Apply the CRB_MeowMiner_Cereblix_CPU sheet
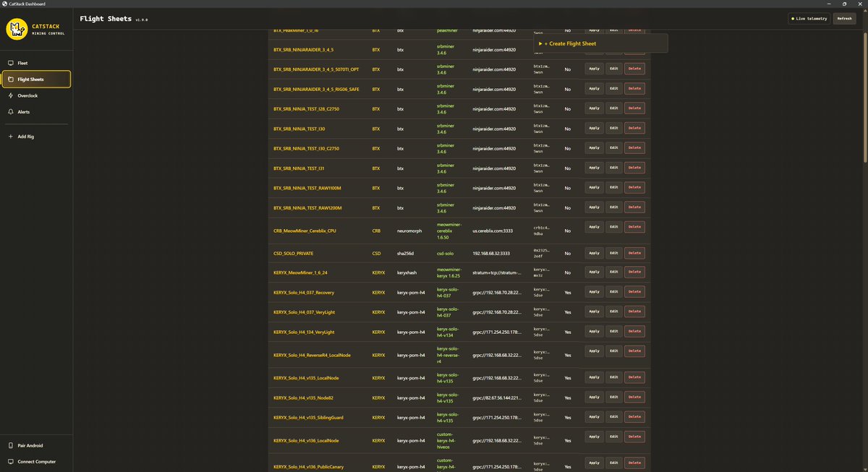 click(594, 226)
